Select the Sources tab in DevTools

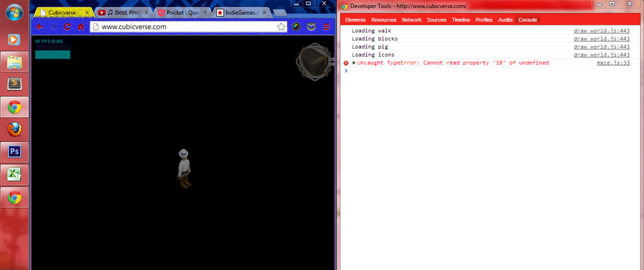[437, 20]
